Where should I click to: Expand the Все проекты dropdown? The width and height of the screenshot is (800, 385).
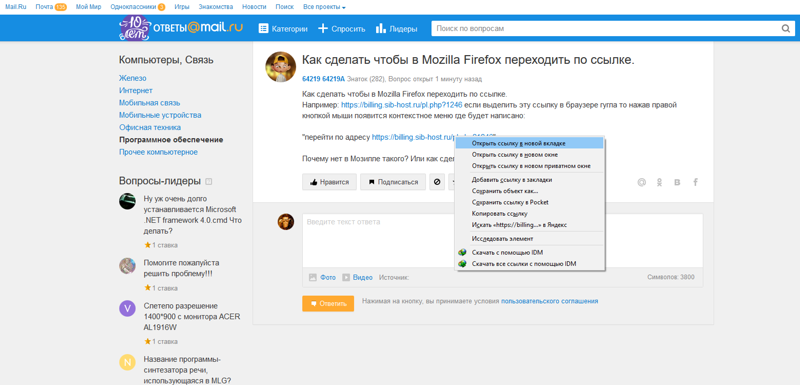[x=324, y=7]
